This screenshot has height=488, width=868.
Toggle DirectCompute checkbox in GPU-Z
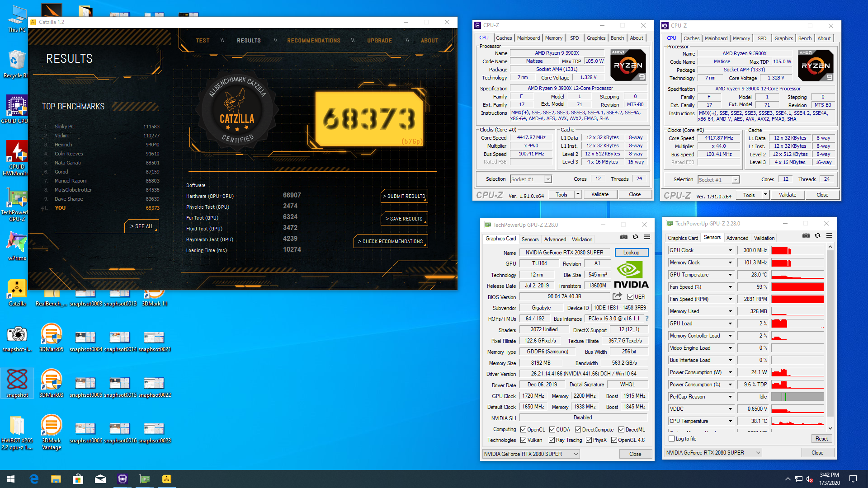tap(578, 430)
